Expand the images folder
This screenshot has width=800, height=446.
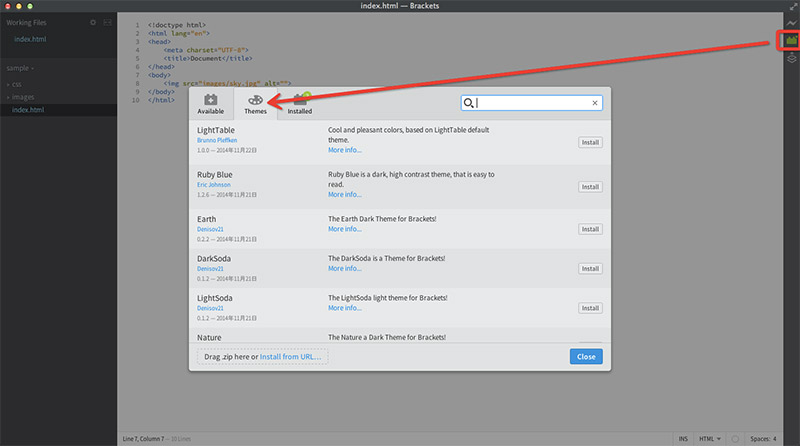pyautogui.click(x=23, y=97)
